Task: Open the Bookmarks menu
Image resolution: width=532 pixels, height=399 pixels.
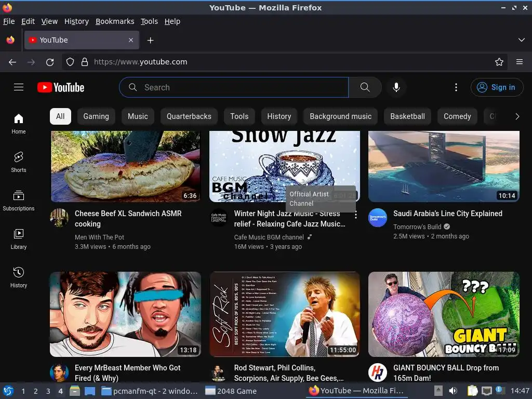Action: pos(115,21)
